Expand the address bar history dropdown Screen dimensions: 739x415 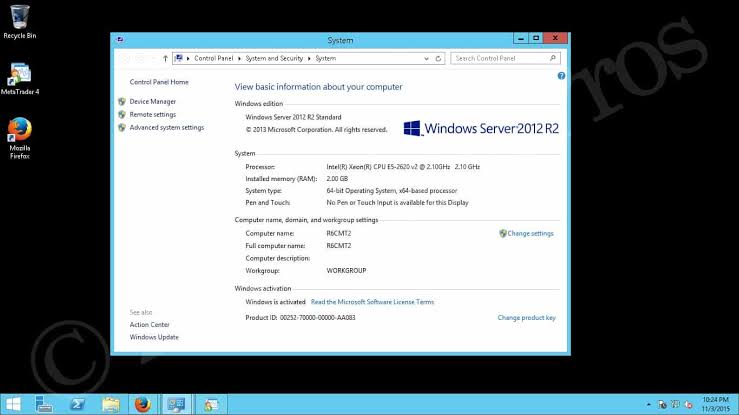[x=426, y=58]
